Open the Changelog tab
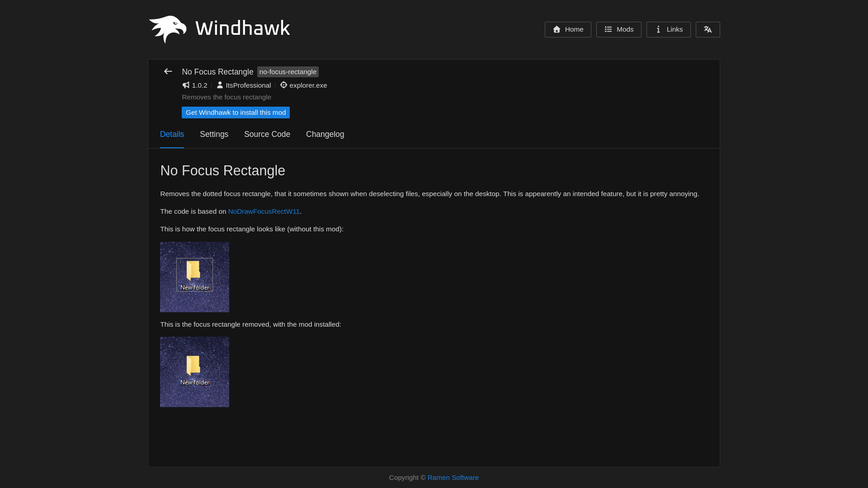 (325, 134)
